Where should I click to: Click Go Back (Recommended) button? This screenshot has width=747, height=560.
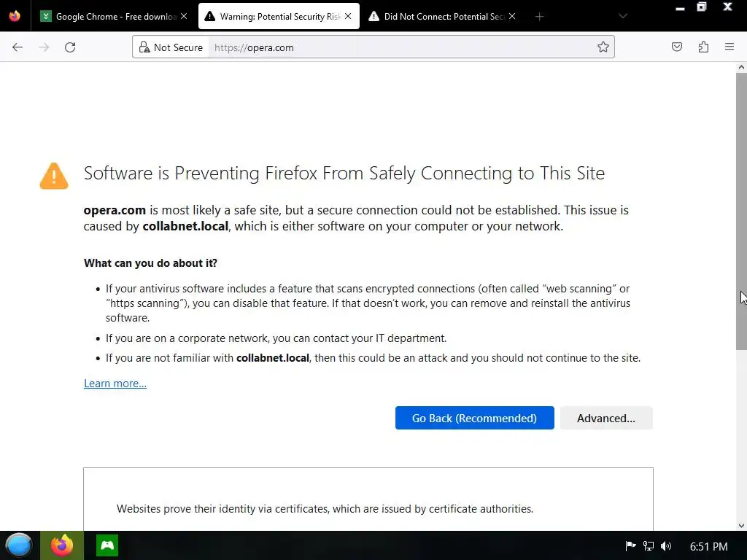click(474, 418)
